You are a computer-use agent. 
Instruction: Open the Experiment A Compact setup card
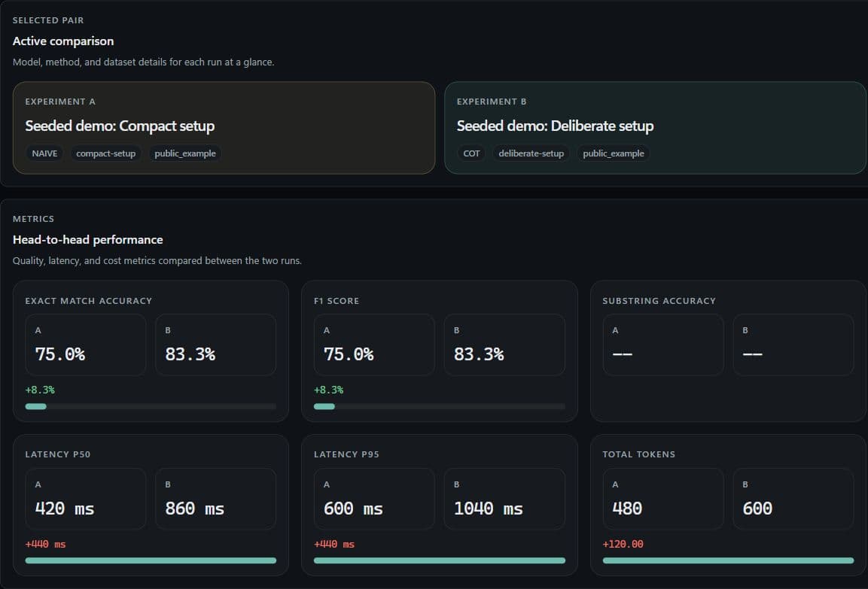click(224, 128)
